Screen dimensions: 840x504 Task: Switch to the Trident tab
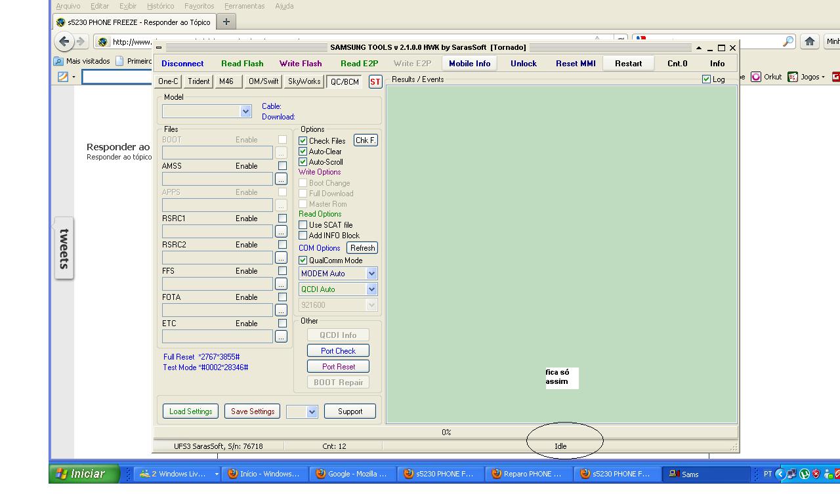click(x=198, y=81)
